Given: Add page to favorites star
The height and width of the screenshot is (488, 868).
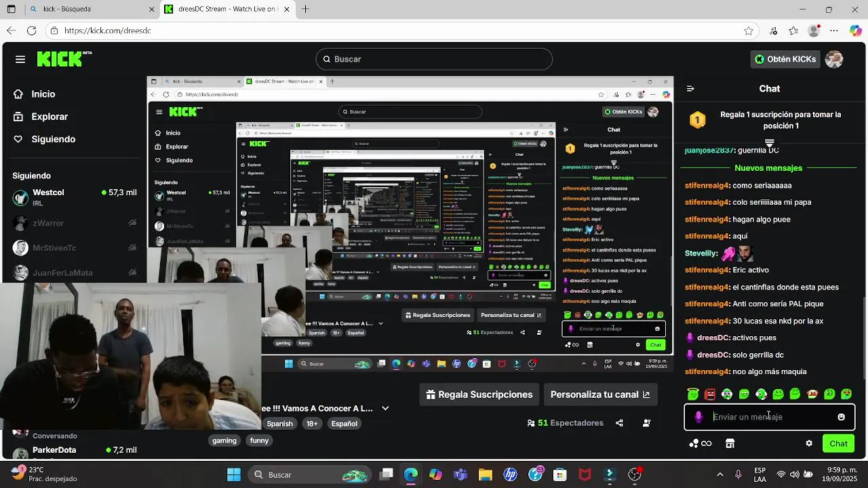Looking at the screenshot, I should pos(749,30).
